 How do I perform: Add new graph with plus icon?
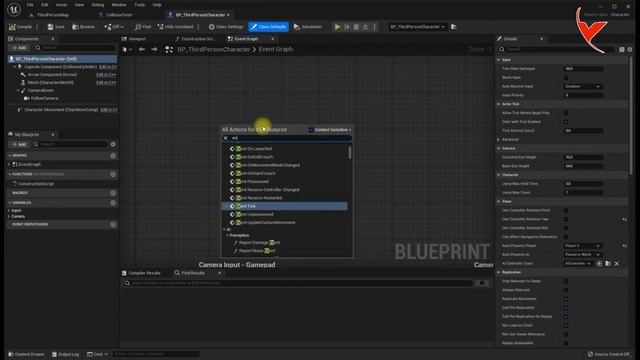coord(113,156)
